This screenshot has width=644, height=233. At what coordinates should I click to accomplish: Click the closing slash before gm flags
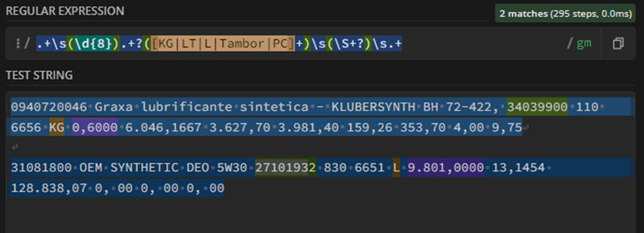click(570, 44)
